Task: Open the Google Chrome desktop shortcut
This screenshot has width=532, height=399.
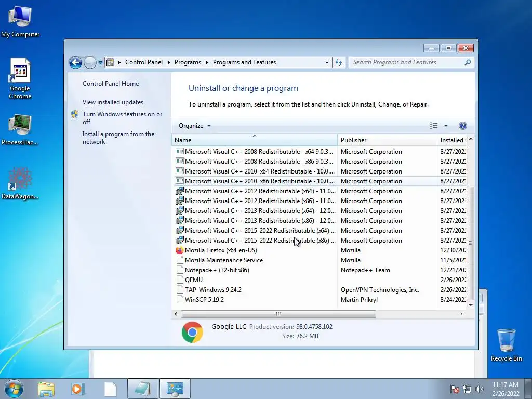Action: [20, 79]
